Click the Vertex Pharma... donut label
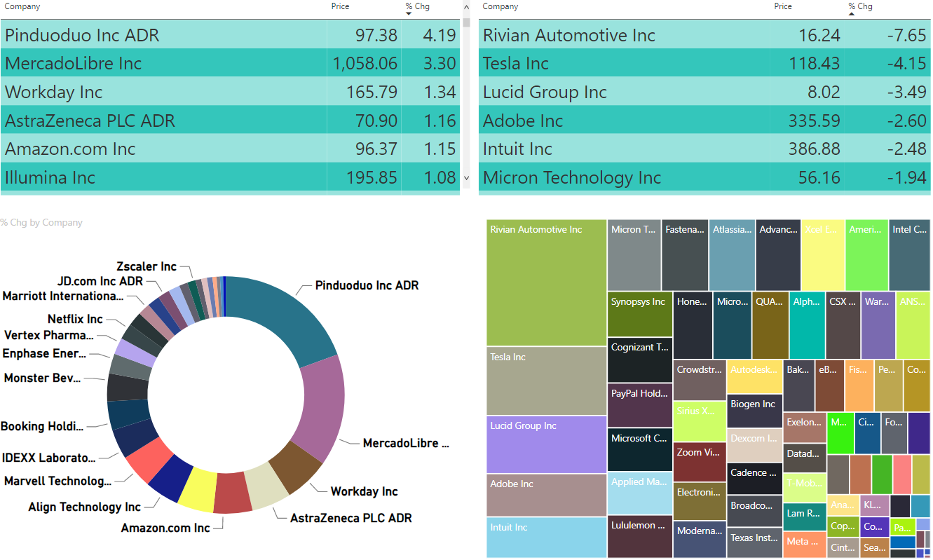The image size is (933, 560). (48, 335)
